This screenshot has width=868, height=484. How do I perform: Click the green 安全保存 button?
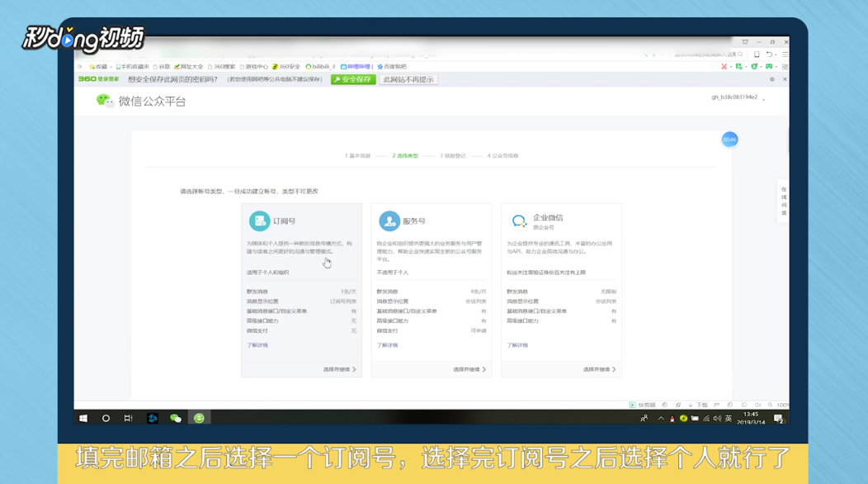click(353, 79)
